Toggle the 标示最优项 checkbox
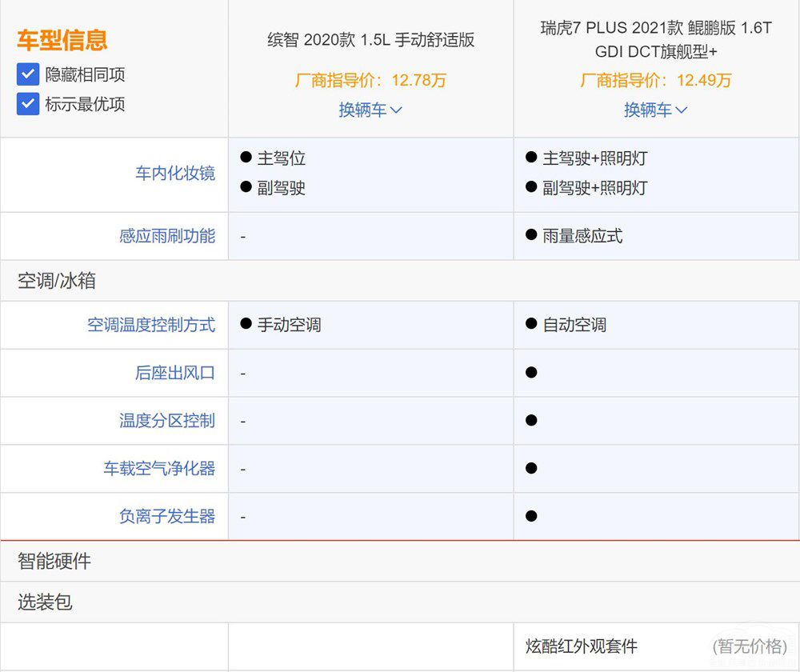Image resolution: width=800 pixels, height=672 pixels. coord(28,104)
